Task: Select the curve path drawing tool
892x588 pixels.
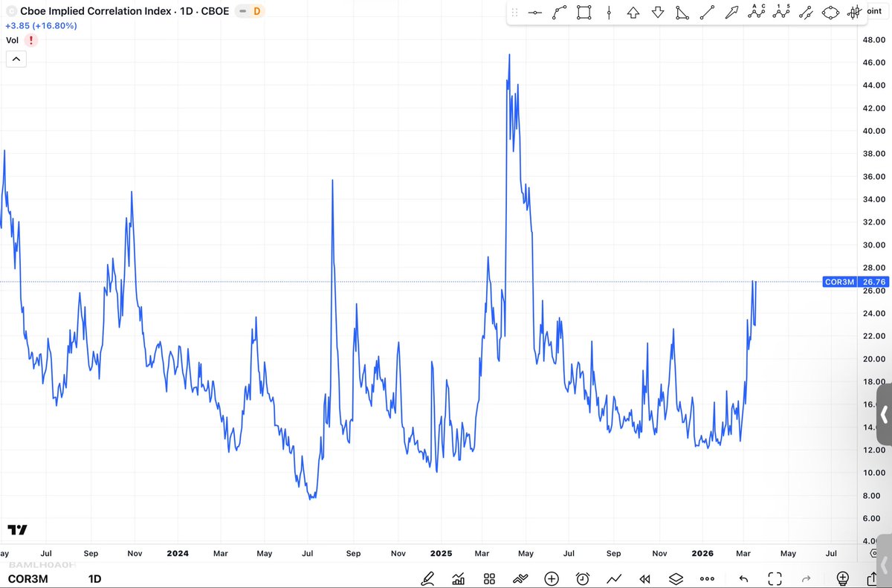Action: 560,13
